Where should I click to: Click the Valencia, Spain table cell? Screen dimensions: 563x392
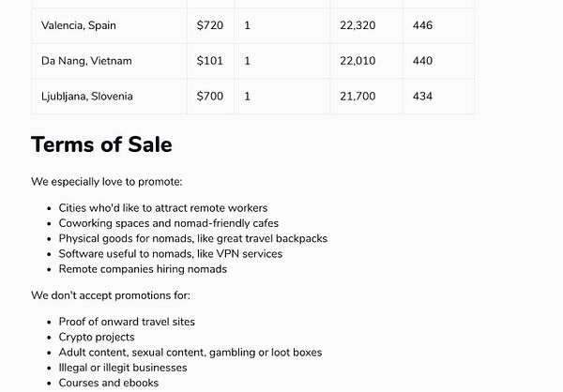[79, 25]
